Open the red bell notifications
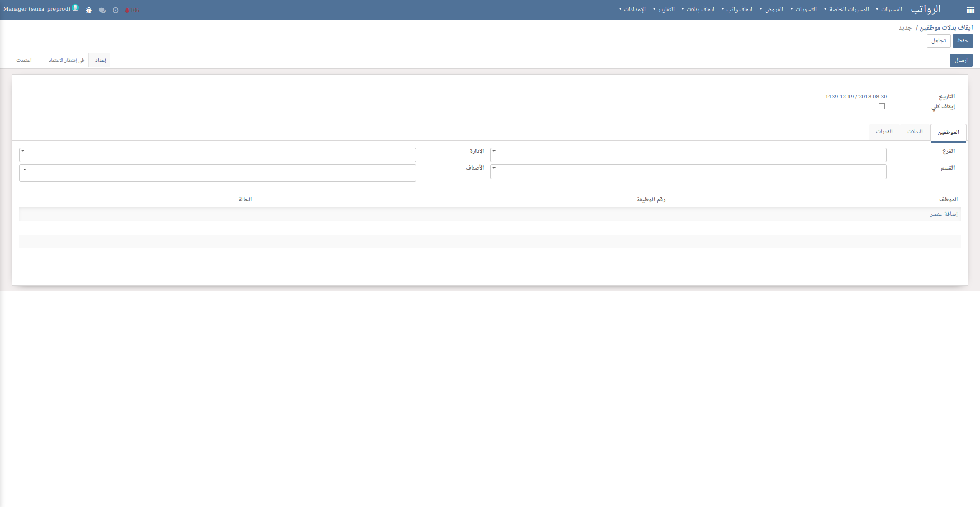This screenshot has height=507, width=980. pos(132,10)
